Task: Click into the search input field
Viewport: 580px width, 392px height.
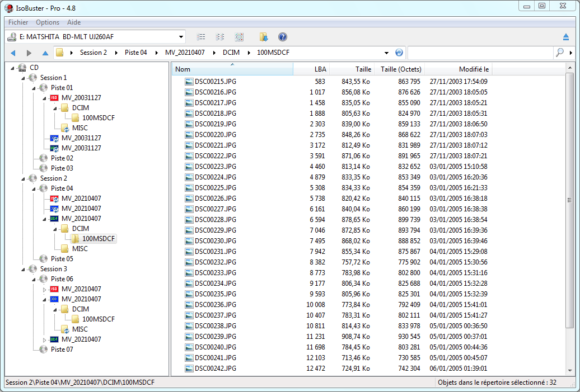Action: point(480,53)
